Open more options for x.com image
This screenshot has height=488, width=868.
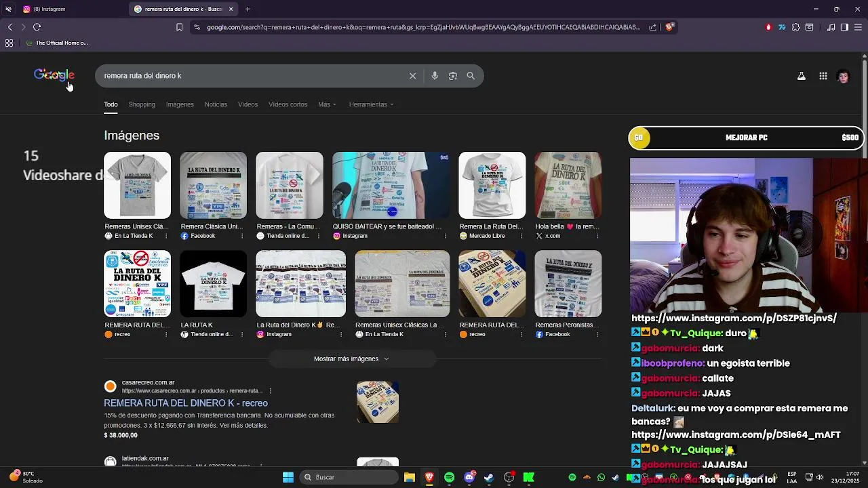[597, 236]
